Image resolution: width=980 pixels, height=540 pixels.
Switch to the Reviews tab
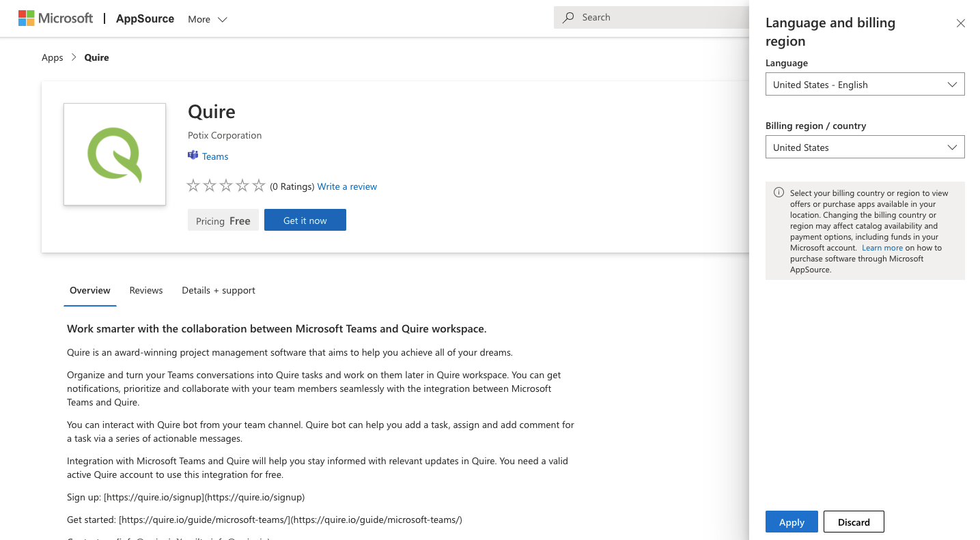(x=146, y=291)
